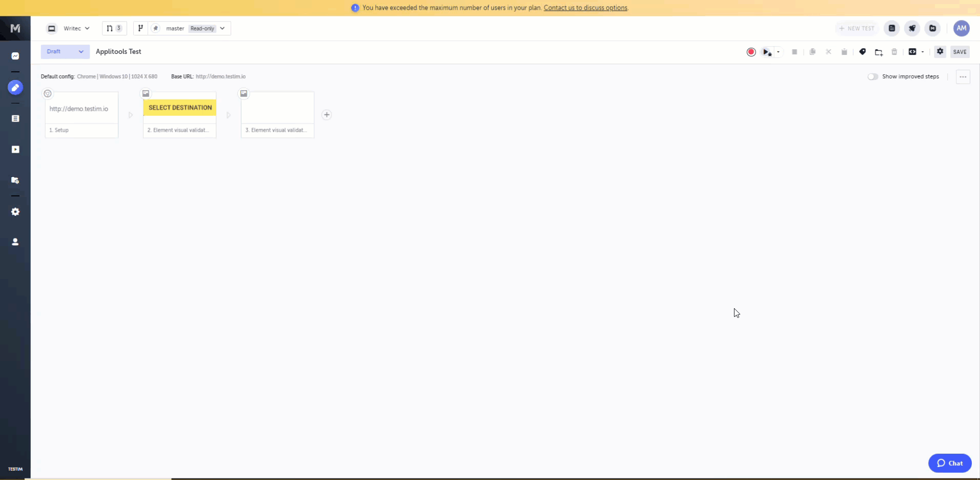Open the Chat widget
The width and height of the screenshot is (980, 480).
[x=950, y=463]
